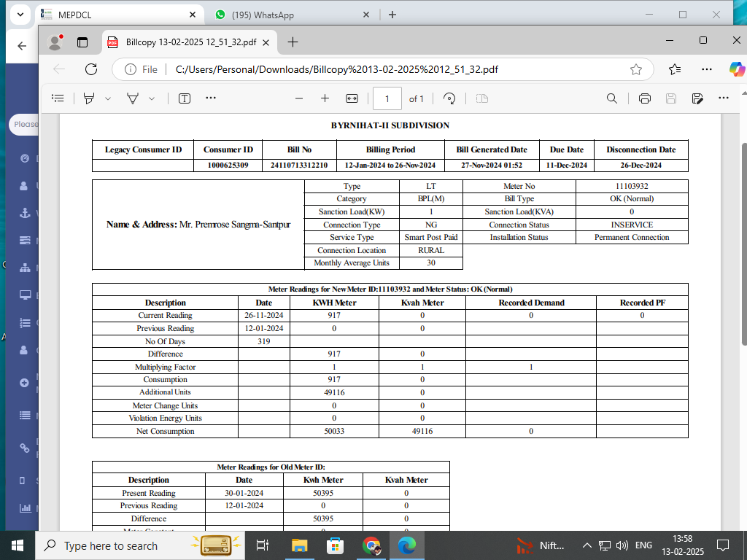The width and height of the screenshot is (747, 560).
Task: Click Disconnection Date value 26-Dec-2024
Action: (640, 166)
